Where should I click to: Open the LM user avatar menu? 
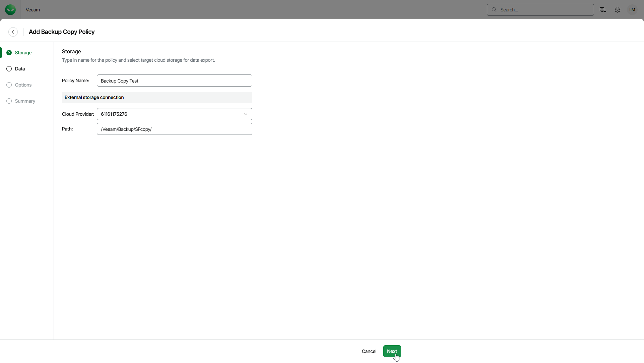[x=632, y=10]
